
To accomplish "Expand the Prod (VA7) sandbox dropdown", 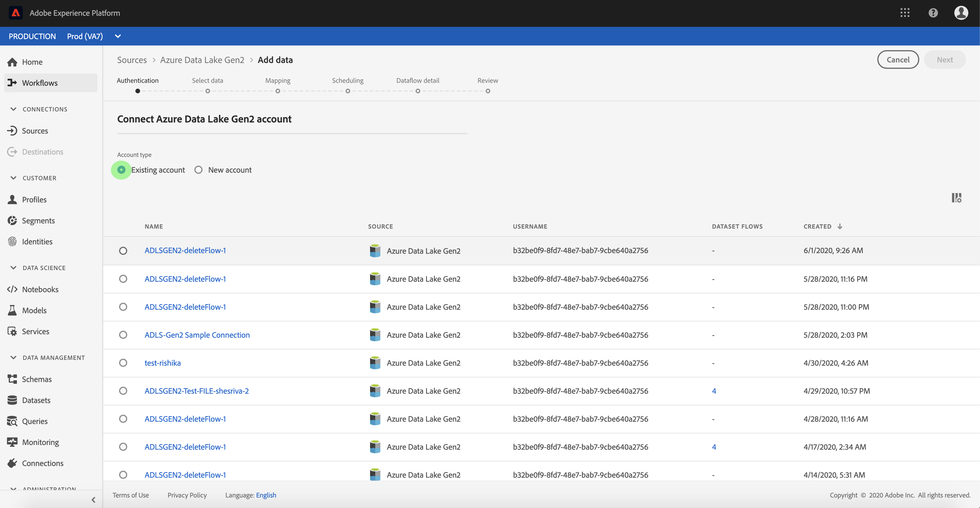I will click(x=118, y=36).
